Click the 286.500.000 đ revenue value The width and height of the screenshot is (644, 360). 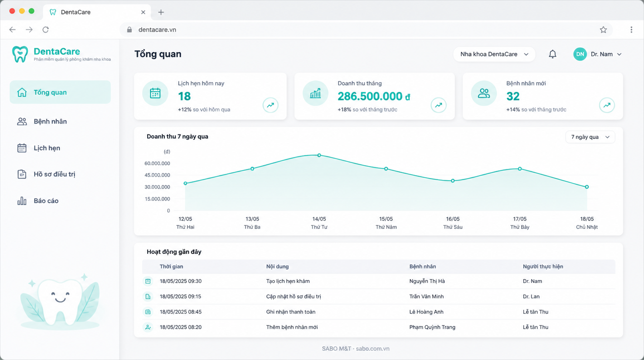[x=374, y=97]
